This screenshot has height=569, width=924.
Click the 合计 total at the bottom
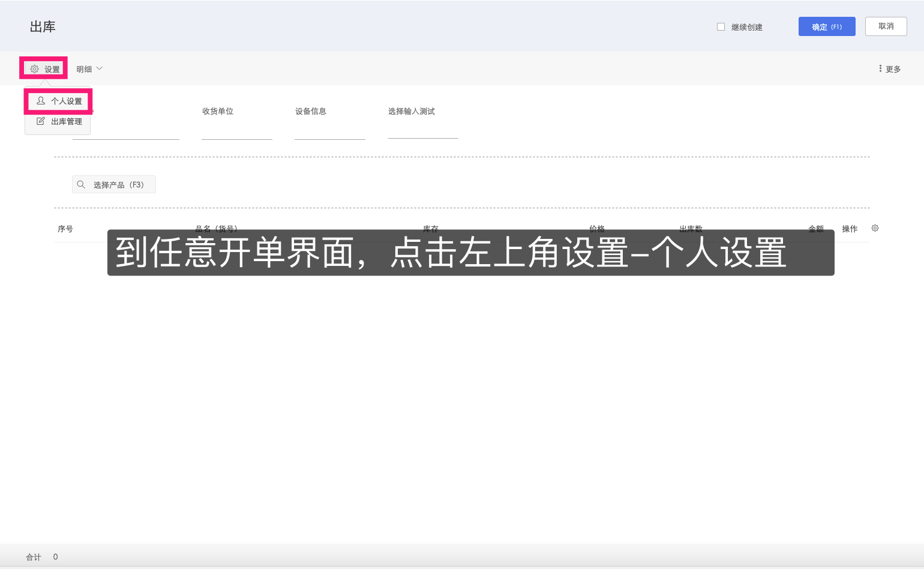point(33,556)
